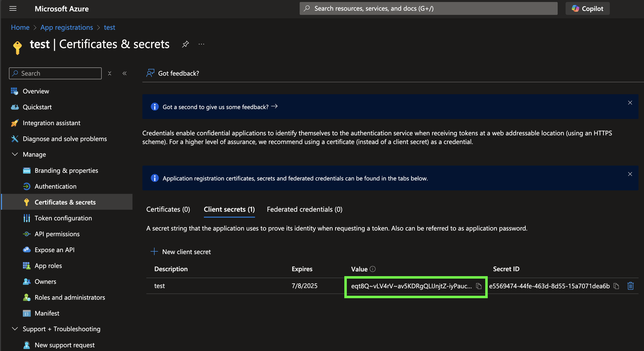Click the Microsoft Azure logo text
Image resolution: width=644 pixels, height=351 pixels.
(62, 9)
